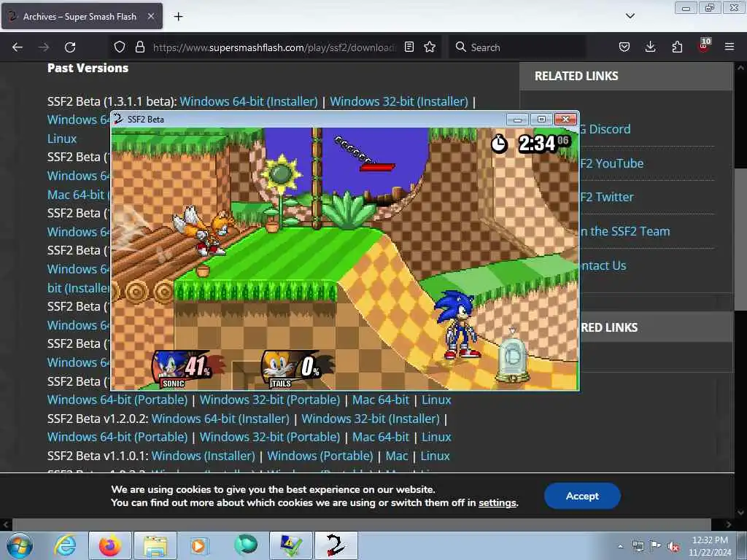Open the SSF2 YouTube link
This screenshot has height=560, width=747.
point(612,163)
